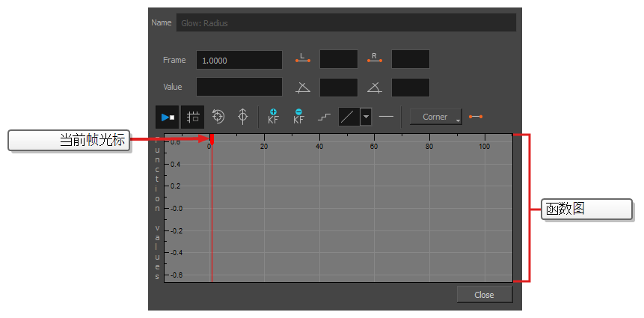Click the current frame cursor on ruler
This screenshot has width=644, height=318.
(212, 139)
